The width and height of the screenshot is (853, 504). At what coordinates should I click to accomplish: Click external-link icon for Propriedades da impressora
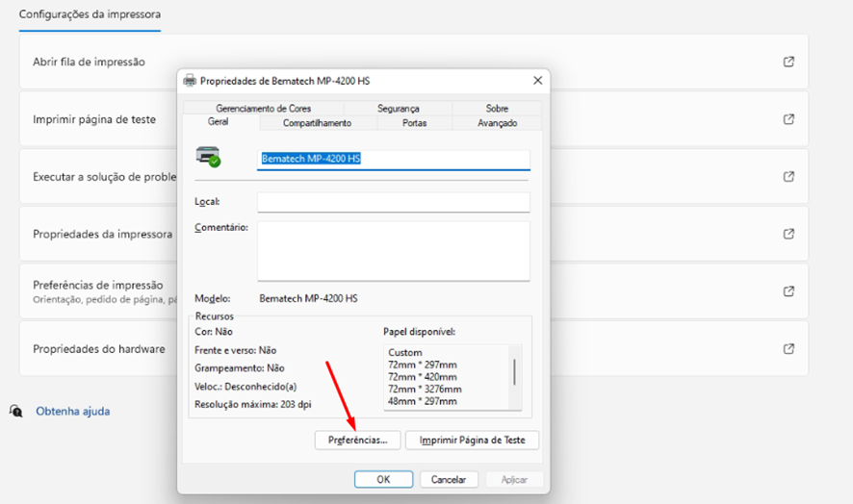click(788, 234)
